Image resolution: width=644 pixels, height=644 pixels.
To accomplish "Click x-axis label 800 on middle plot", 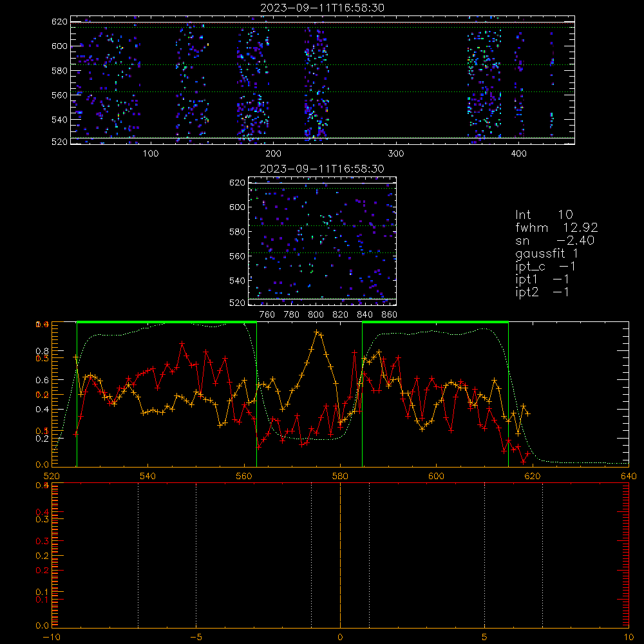I will click(316, 315).
